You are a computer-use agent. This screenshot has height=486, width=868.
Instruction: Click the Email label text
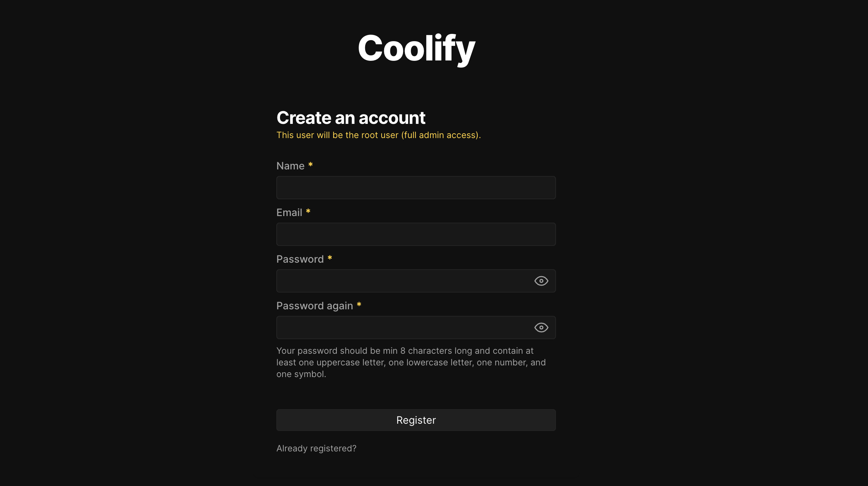coord(289,212)
